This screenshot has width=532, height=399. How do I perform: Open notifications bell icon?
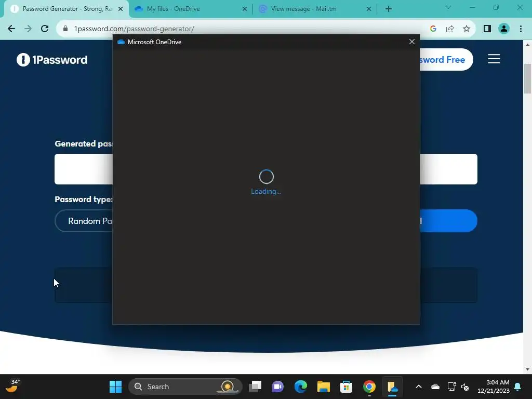click(518, 387)
